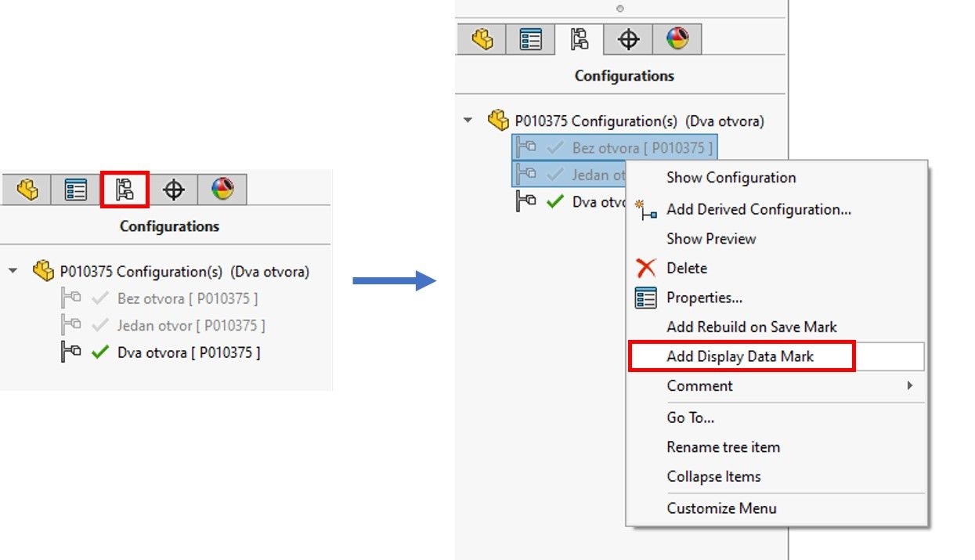
Task: Select highlighted ConfigurationManager tab in left panel
Action: [x=125, y=190]
